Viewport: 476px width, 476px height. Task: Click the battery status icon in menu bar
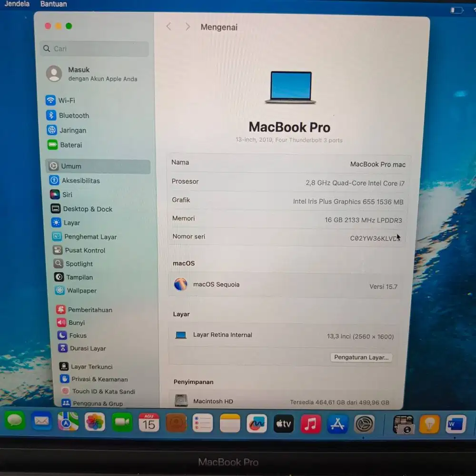456,10
